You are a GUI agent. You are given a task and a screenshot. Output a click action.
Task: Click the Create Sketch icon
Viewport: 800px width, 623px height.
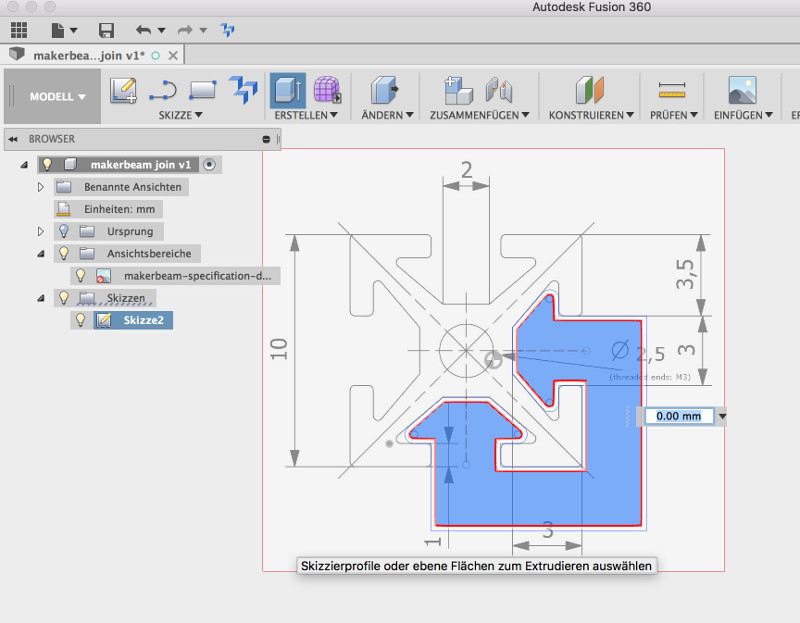tap(123, 91)
